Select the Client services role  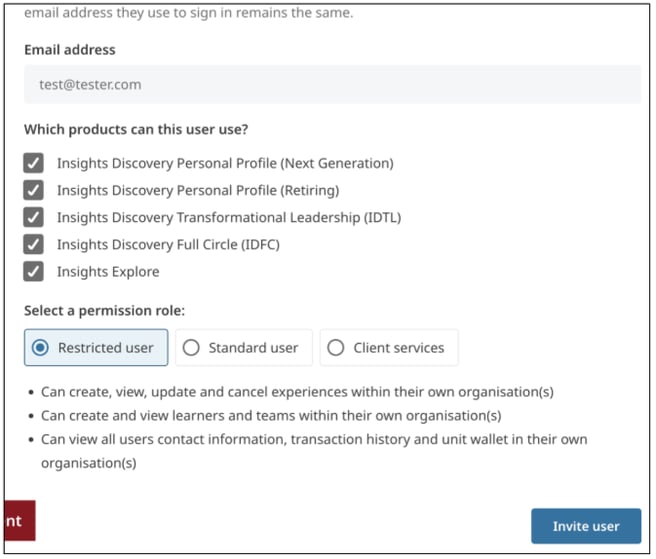[389, 348]
